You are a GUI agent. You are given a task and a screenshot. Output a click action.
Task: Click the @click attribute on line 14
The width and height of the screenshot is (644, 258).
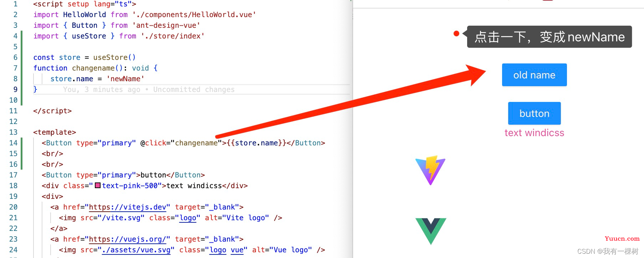tap(153, 143)
